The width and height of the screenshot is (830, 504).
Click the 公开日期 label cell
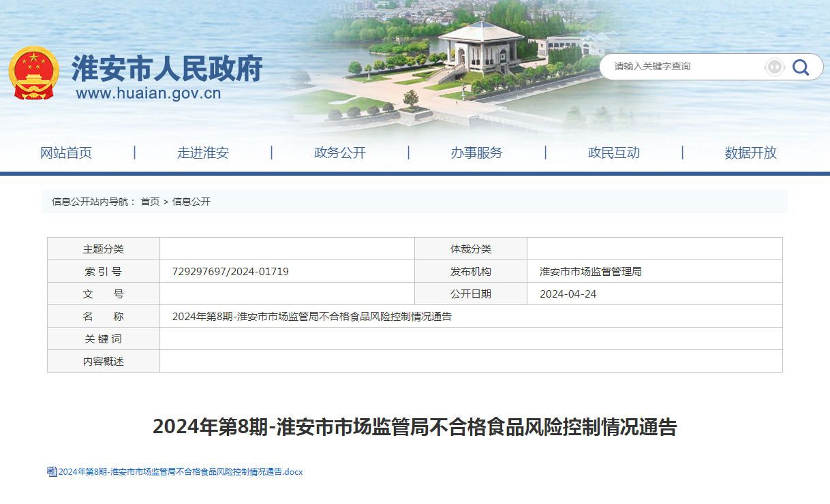point(471,294)
